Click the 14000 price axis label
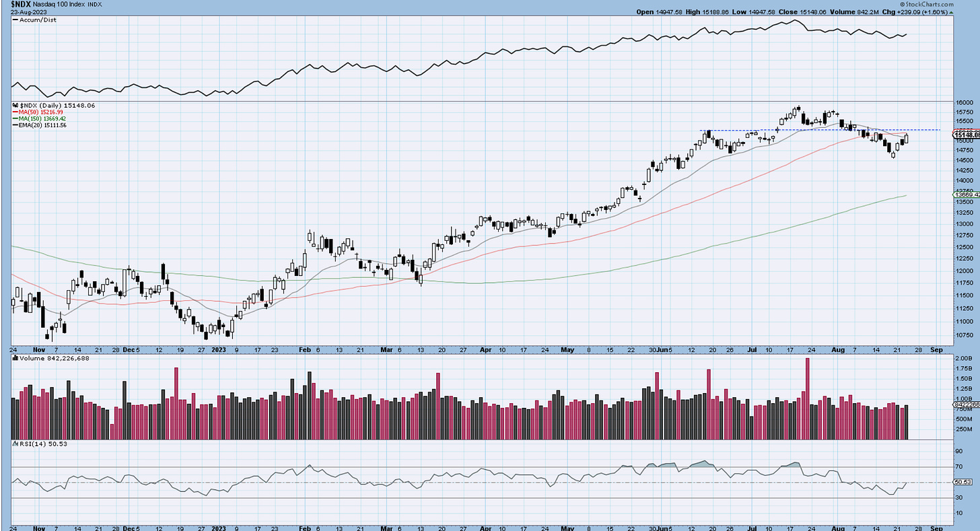The width and height of the screenshot is (980, 531). click(963, 180)
